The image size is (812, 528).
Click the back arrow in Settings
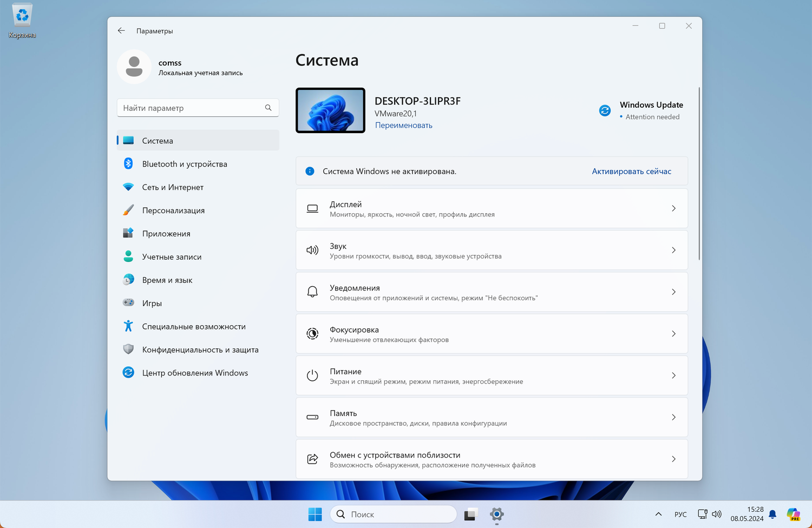(x=121, y=31)
